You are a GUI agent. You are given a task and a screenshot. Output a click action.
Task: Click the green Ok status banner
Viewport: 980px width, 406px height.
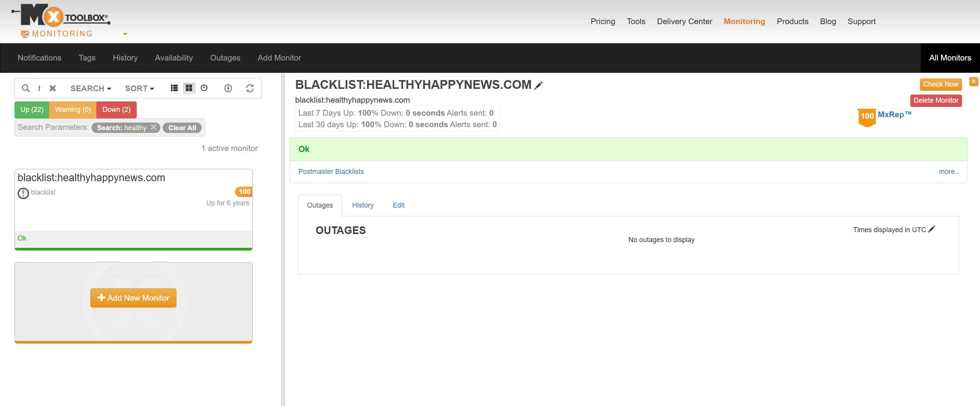[x=628, y=149]
